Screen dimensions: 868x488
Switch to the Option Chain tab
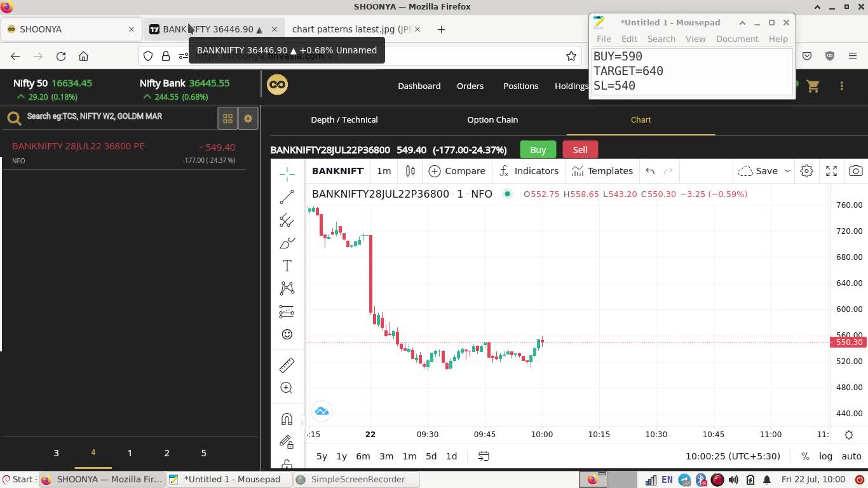(492, 119)
